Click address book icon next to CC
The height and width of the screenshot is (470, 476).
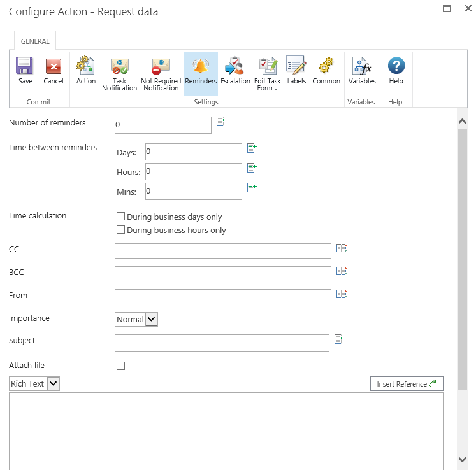tap(342, 248)
